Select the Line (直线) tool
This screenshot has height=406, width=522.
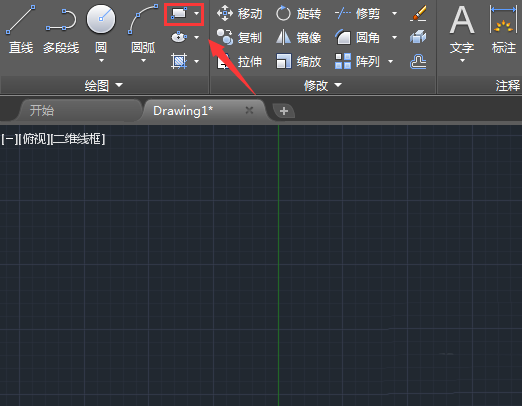[x=21, y=29]
